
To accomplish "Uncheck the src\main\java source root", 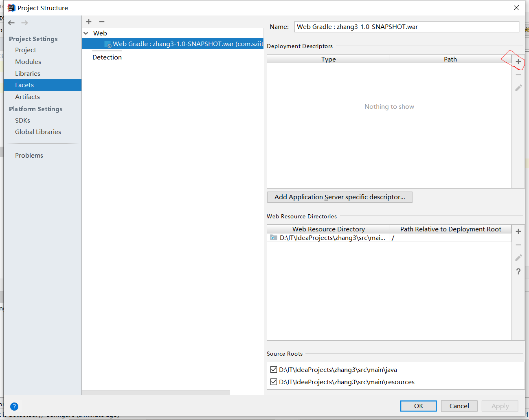I will [274, 369].
